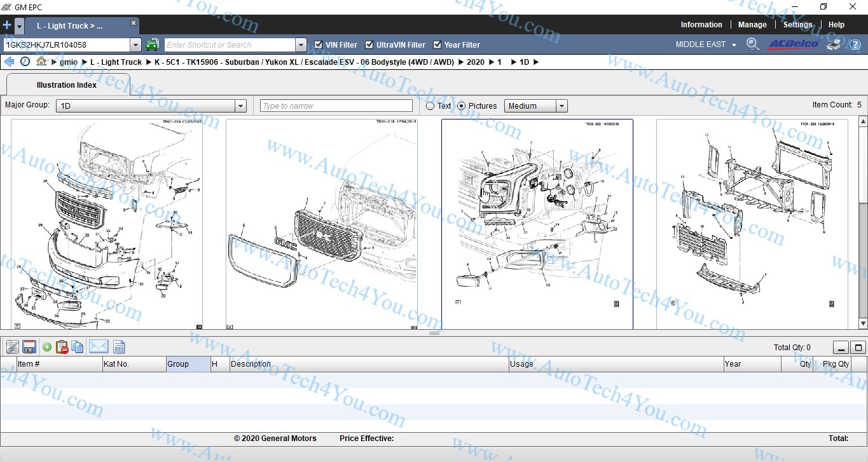
Task: Click the 'L - Light Truck' breadcrumb
Action: click(116, 62)
